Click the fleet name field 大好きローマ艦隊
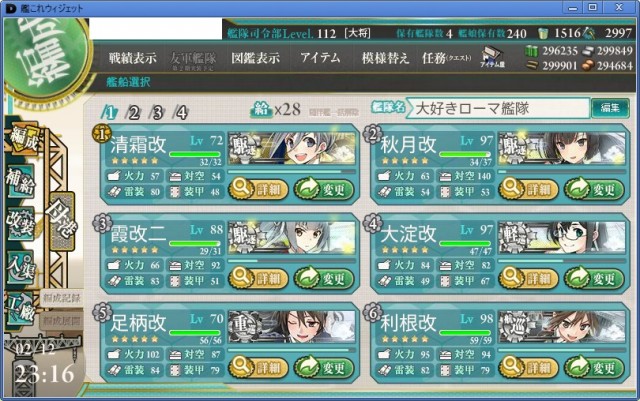This screenshot has width=640, height=401. point(499,109)
